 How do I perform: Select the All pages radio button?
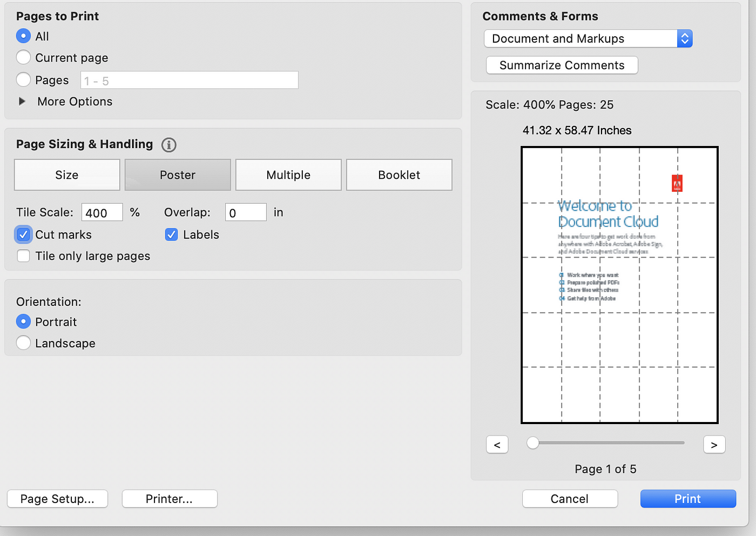click(x=23, y=36)
